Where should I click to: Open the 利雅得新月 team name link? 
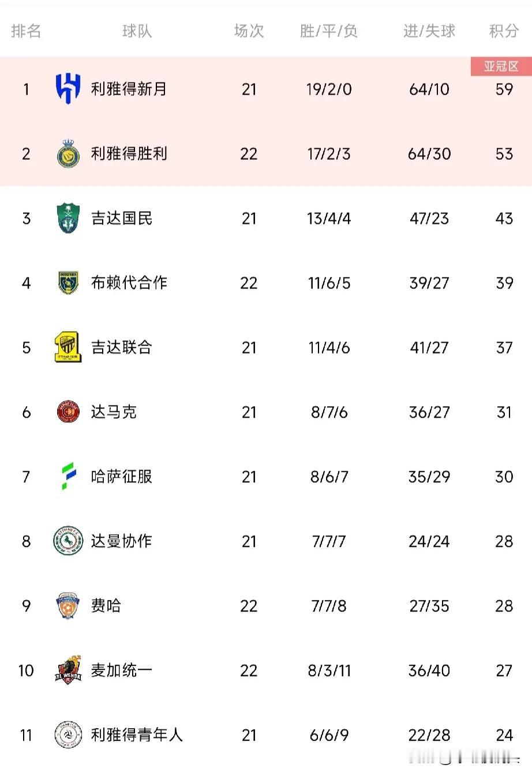[129, 89]
